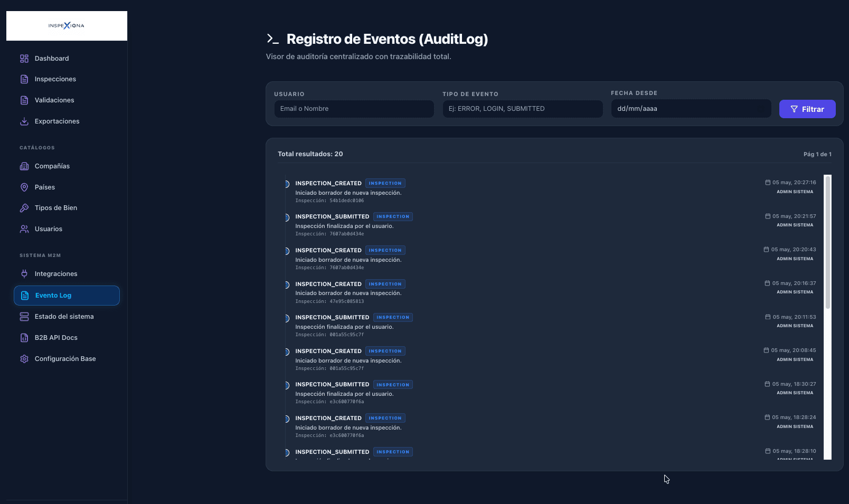This screenshot has height=504, width=849.
Task: Click text 'Inspección: 001a55c95c7f' under INSPECTION_SUBMITTED
Action: pos(329,335)
